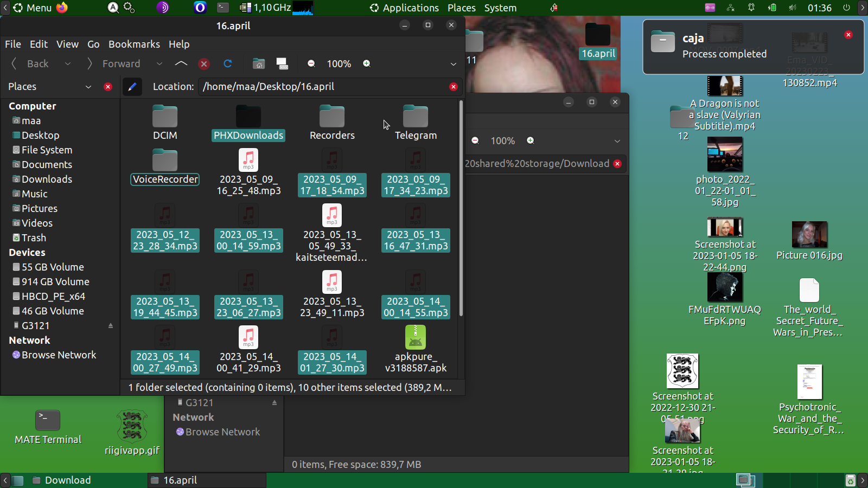Select 914 GB Volume in sidebar

click(55, 282)
